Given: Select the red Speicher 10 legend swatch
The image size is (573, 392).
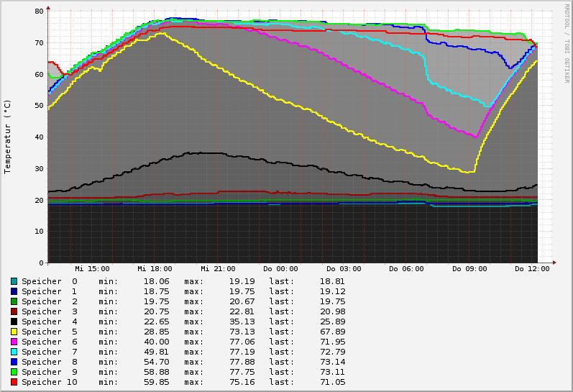Looking at the screenshot, I should [14, 382].
